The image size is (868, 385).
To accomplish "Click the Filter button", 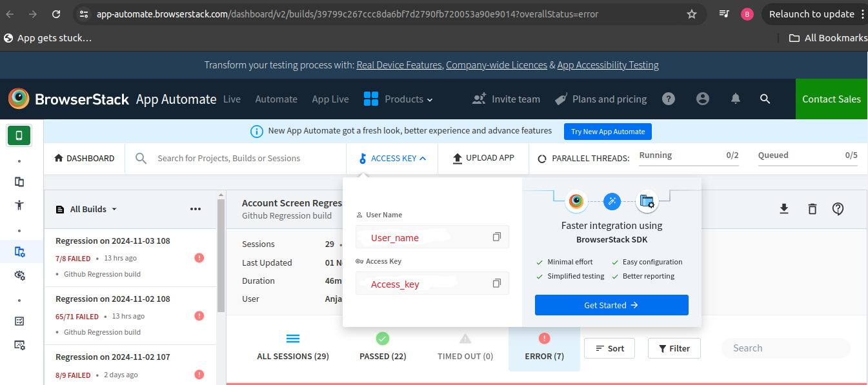I will [674, 348].
